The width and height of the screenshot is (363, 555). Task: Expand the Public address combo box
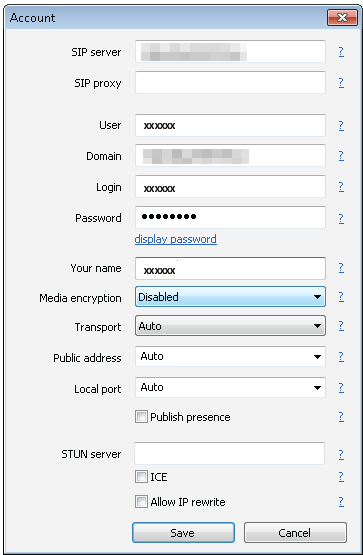230,356
